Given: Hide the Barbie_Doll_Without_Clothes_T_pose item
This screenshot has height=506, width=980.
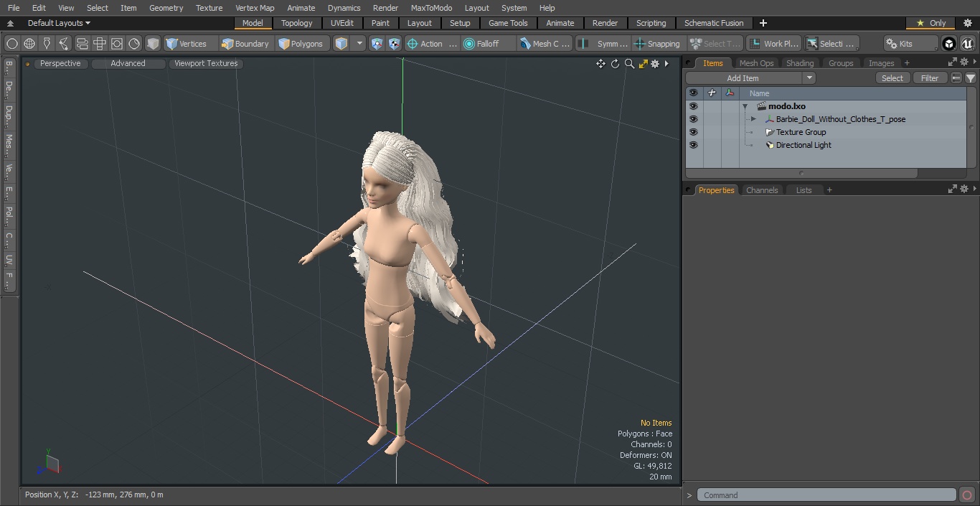Looking at the screenshot, I should (x=693, y=119).
